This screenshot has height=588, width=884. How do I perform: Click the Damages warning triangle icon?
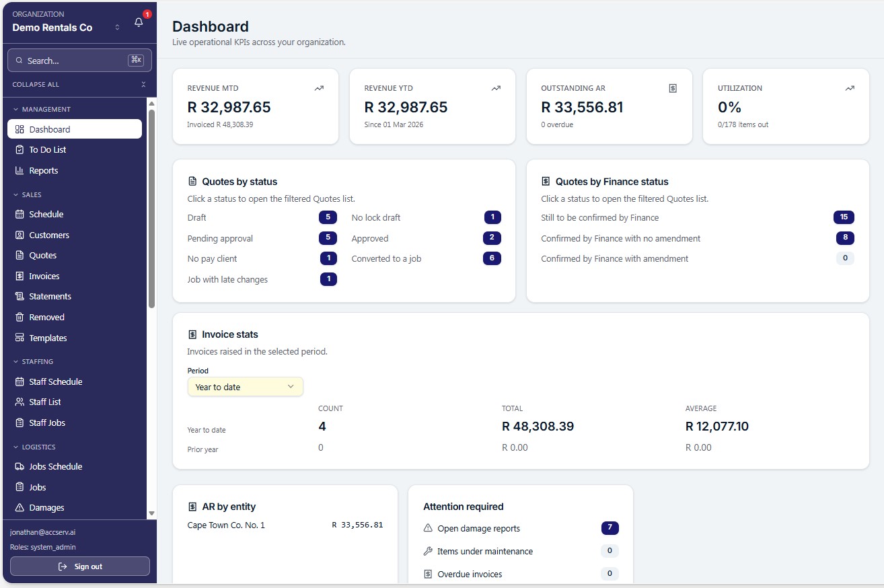[x=20, y=507]
